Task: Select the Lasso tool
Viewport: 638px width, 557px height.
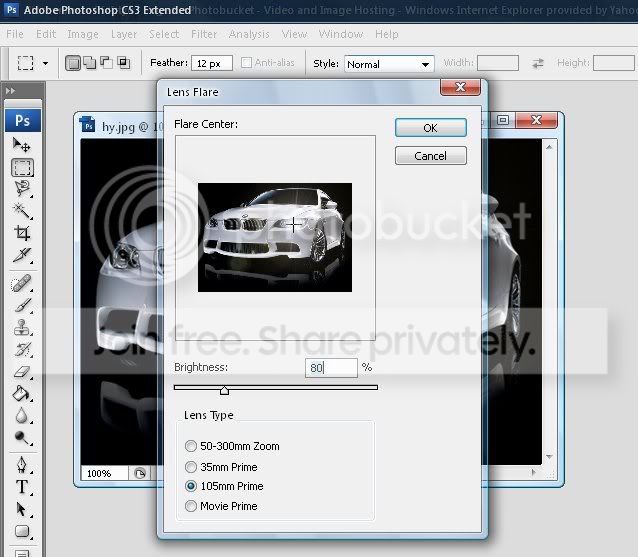Action: 22,189
